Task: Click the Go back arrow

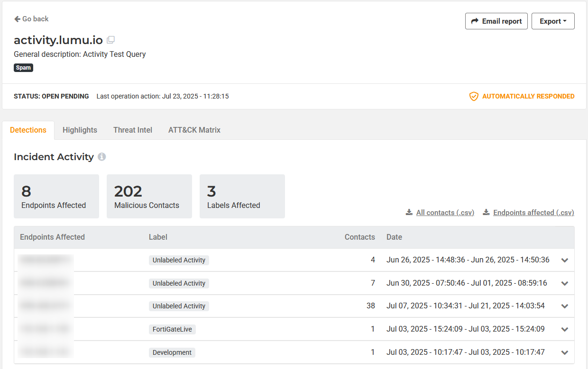Action: pos(18,19)
